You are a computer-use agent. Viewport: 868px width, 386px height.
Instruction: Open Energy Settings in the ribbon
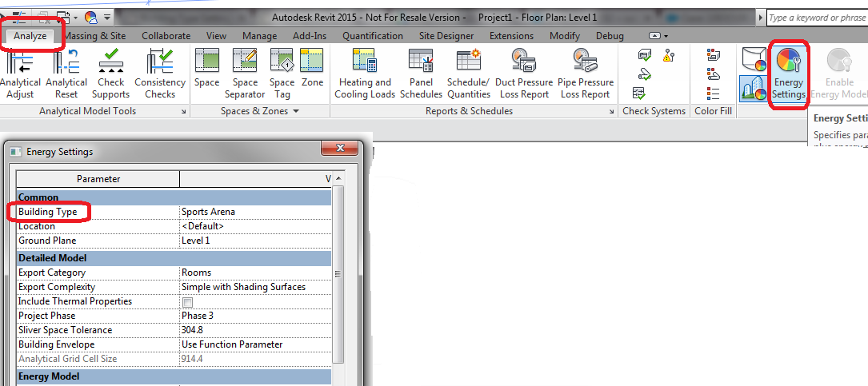(788, 74)
